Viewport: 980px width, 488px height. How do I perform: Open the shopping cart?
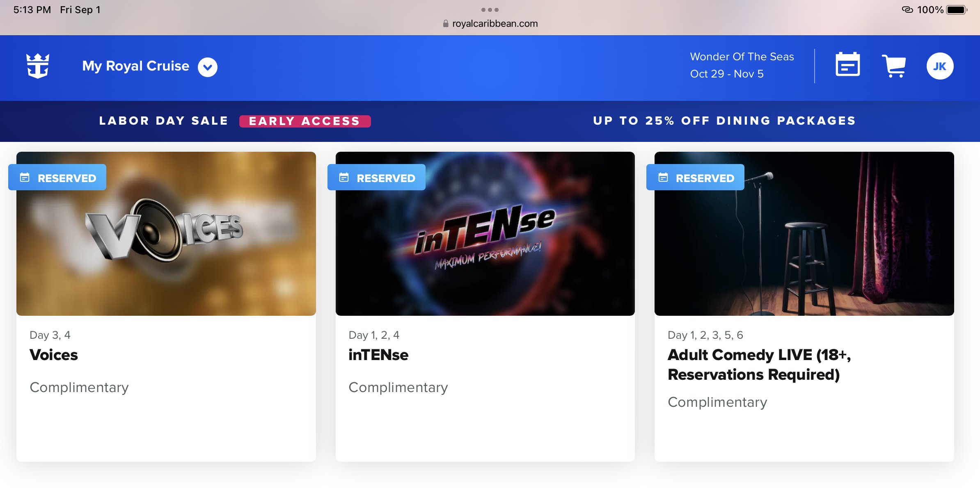[x=894, y=66]
